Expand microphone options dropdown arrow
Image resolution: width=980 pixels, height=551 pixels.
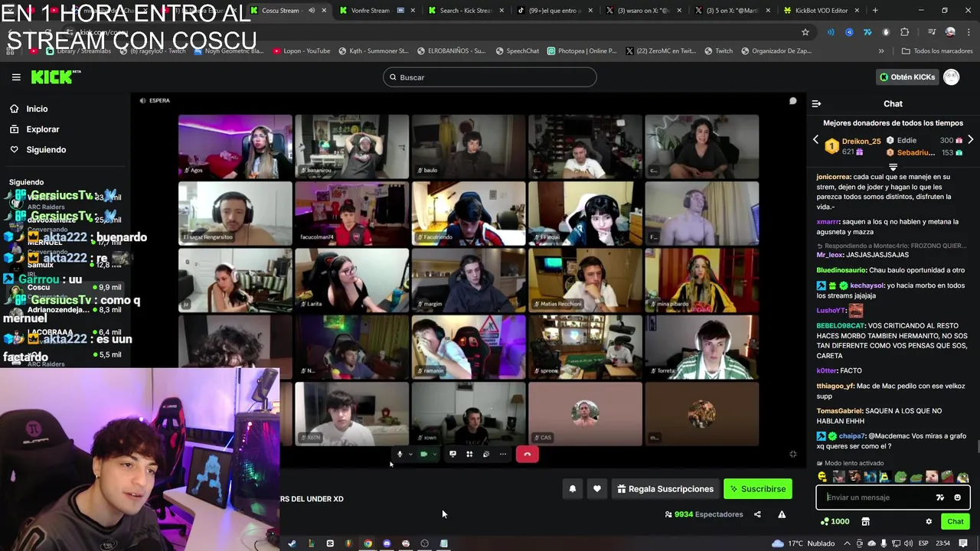coord(410,454)
